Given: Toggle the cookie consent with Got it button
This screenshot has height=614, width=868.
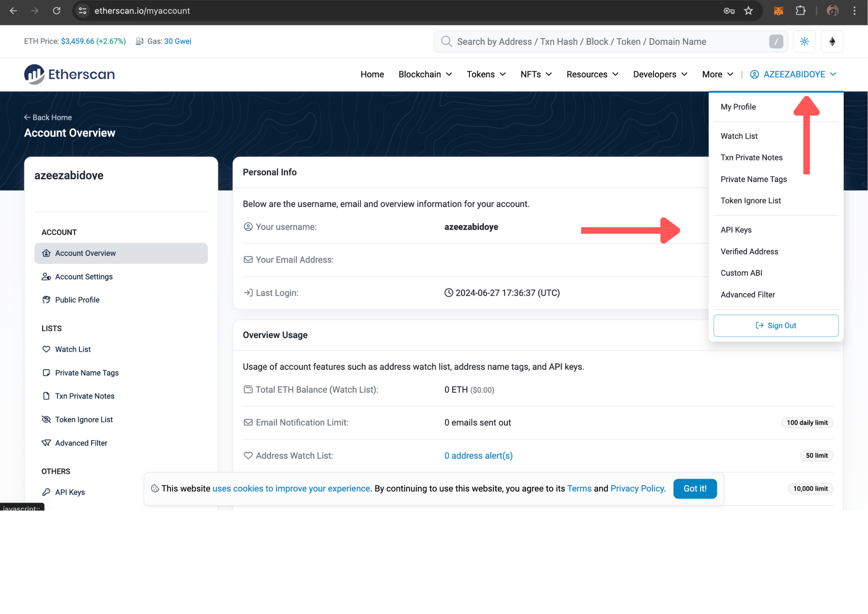Looking at the screenshot, I should tap(695, 489).
